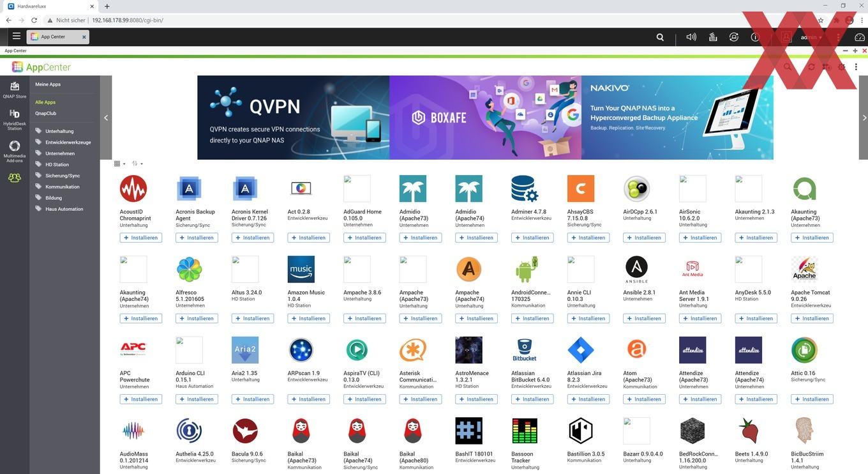Click the AcoustID Chromaprint app icon
Viewport: 868px width, 474px height.
133,189
